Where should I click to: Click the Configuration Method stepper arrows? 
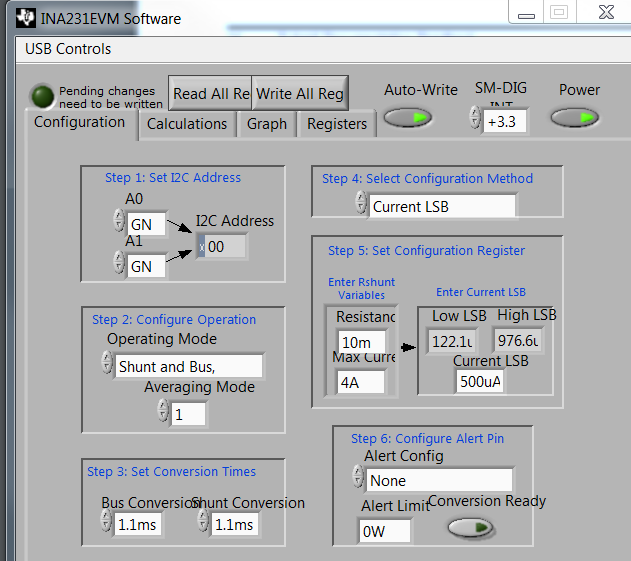click(x=361, y=202)
